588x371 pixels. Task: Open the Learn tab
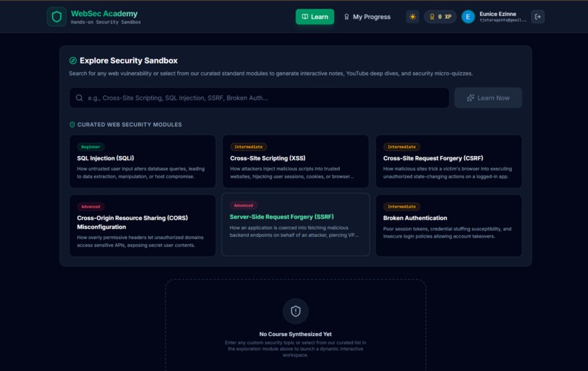(314, 17)
